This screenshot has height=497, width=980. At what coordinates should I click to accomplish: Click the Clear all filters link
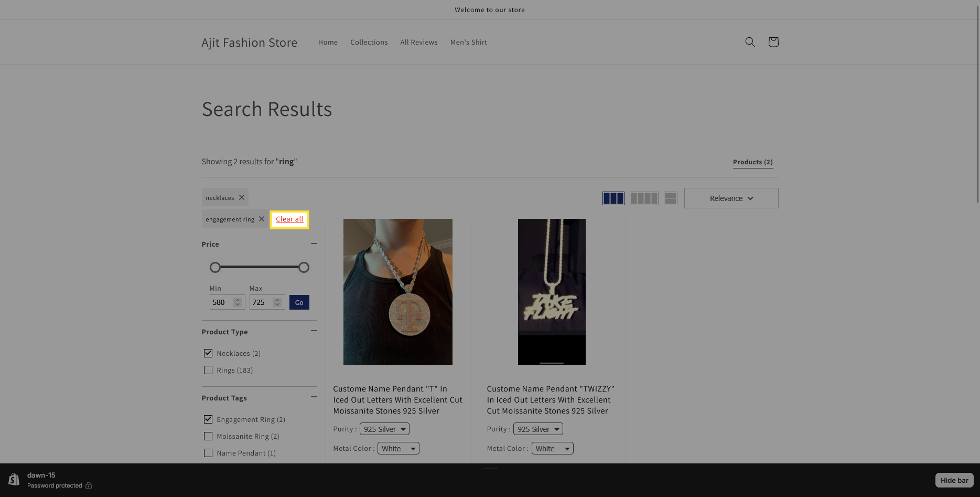pyautogui.click(x=289, y=219)
